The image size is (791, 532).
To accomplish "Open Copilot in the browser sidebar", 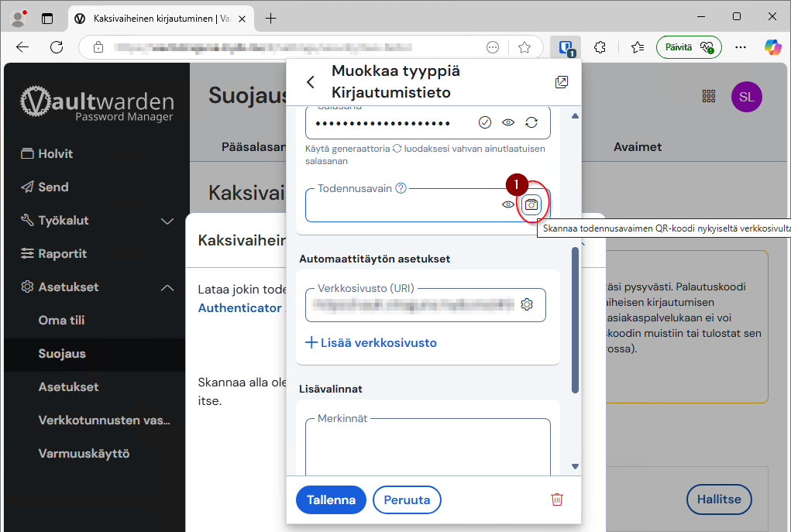I will tap(772, 47).
